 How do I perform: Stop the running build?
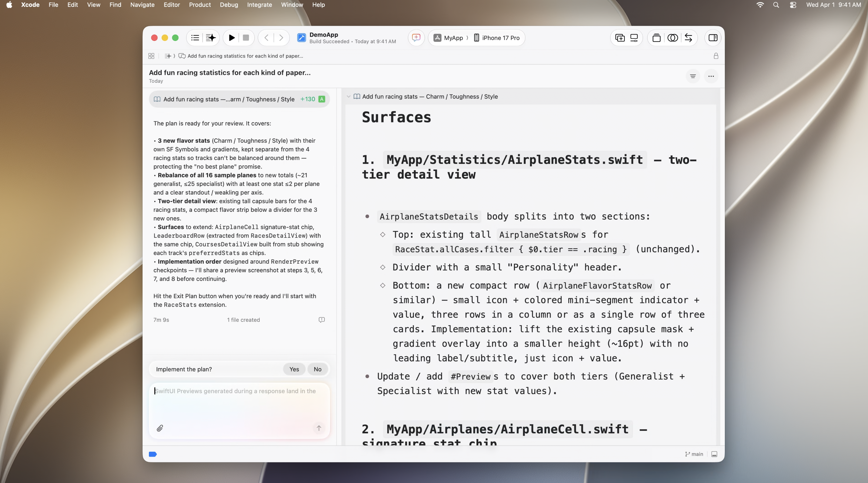point(246,38)
